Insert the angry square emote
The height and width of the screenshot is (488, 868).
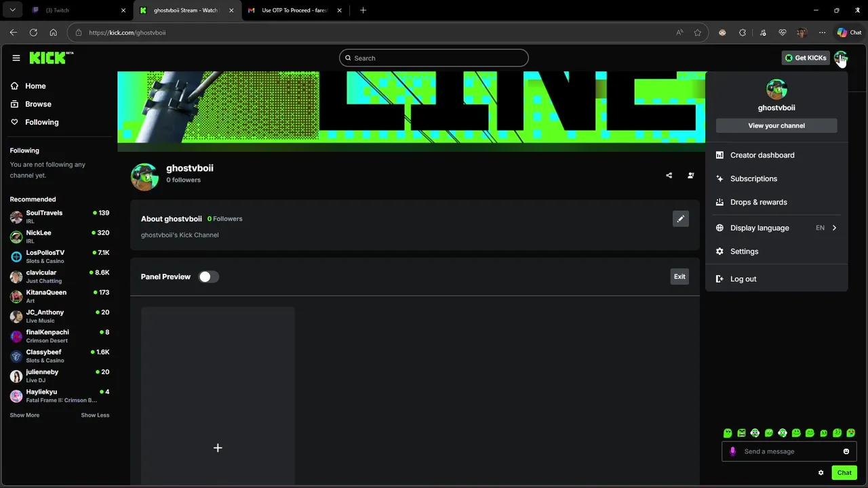(x=741, y=433)
